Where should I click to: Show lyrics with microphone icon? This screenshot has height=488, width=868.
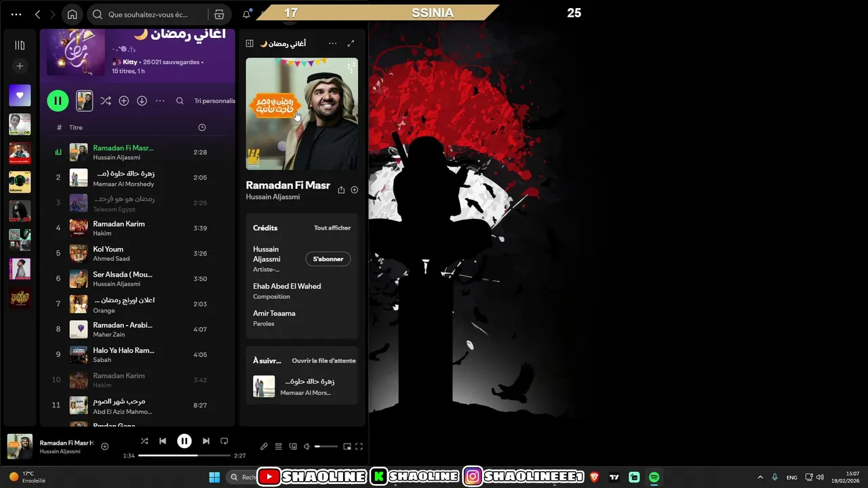pos(264,447)
